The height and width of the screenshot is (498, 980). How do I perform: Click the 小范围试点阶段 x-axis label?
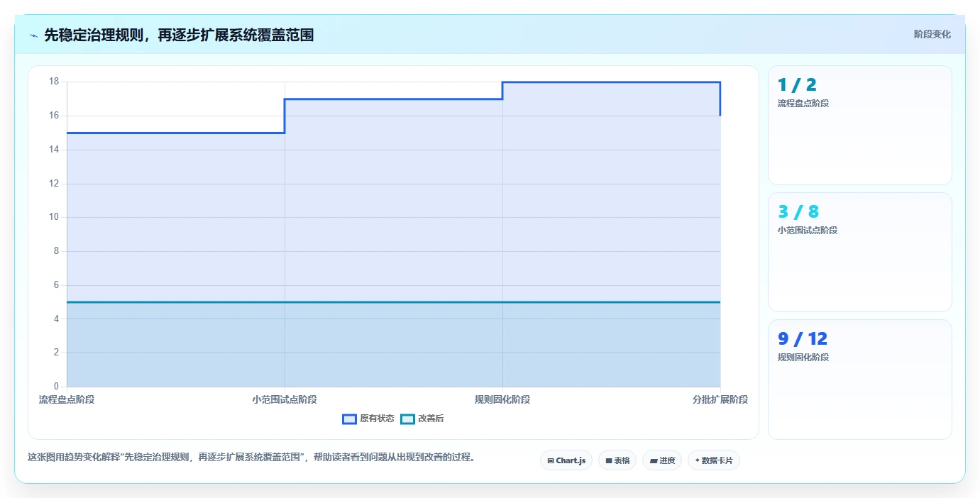(285, 400)
